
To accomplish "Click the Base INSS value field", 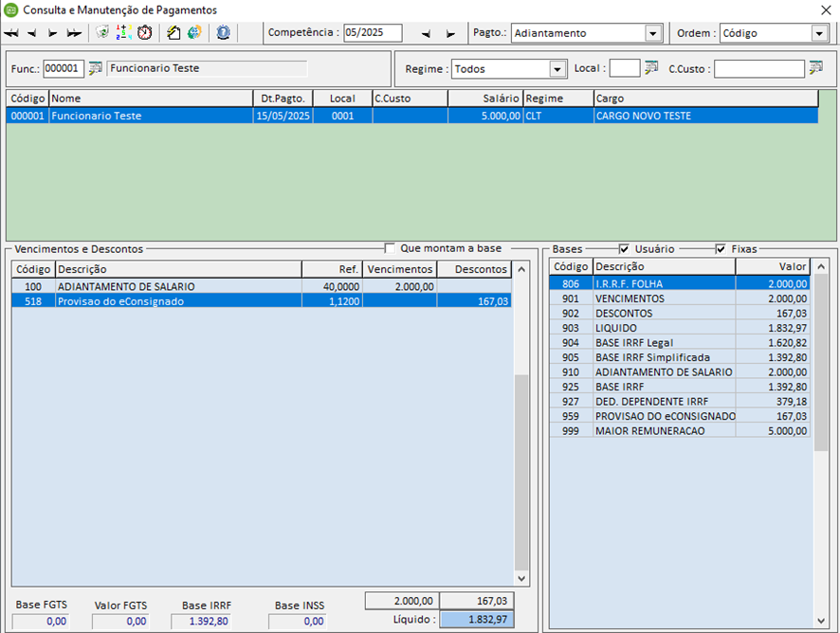I will [297, 622].
